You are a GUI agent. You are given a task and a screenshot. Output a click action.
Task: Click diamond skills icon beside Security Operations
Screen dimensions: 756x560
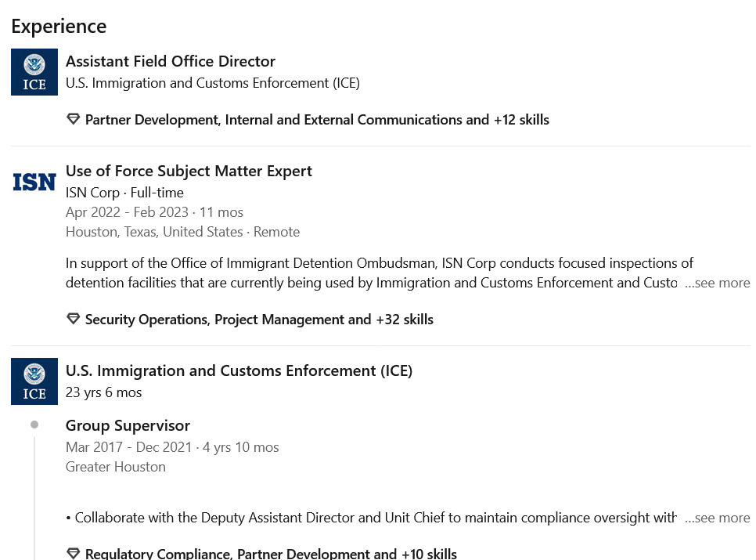(x=74, y=319)
